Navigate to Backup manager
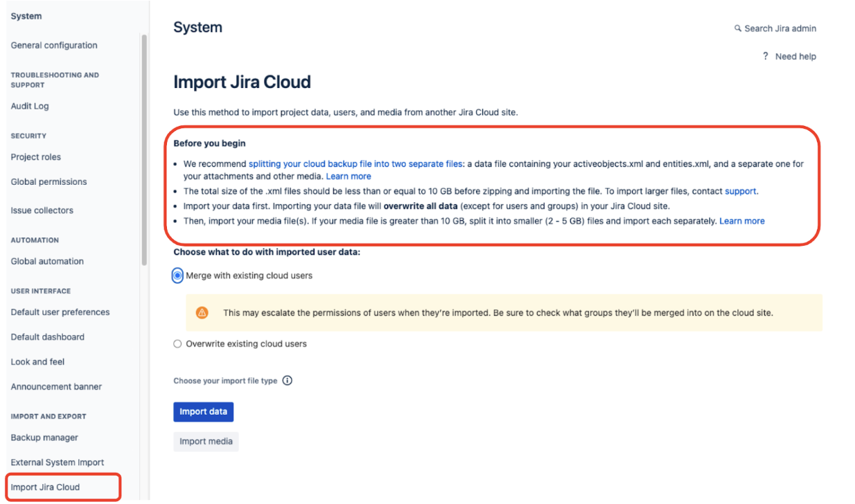Viewport: 855px width, 504px height. [44, 438]
